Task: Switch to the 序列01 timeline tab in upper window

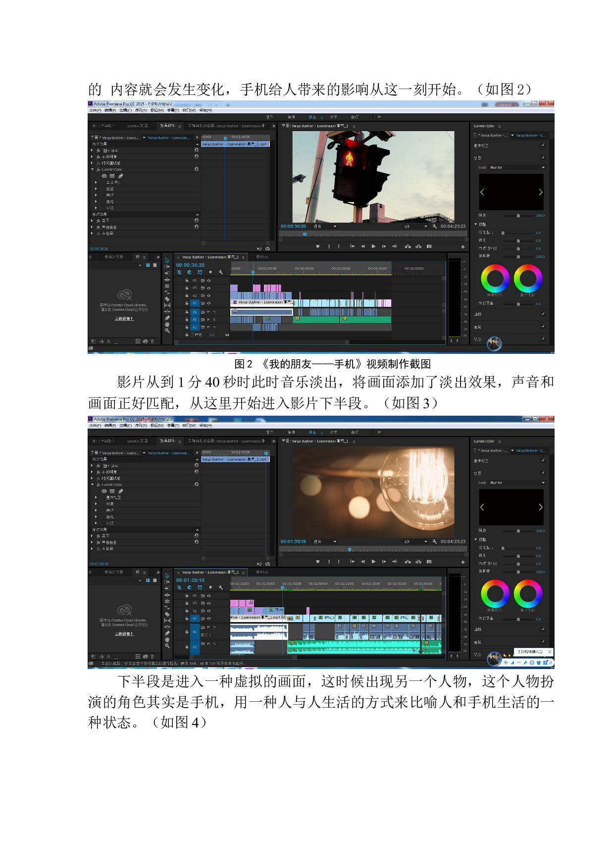Action: point(262,257)
